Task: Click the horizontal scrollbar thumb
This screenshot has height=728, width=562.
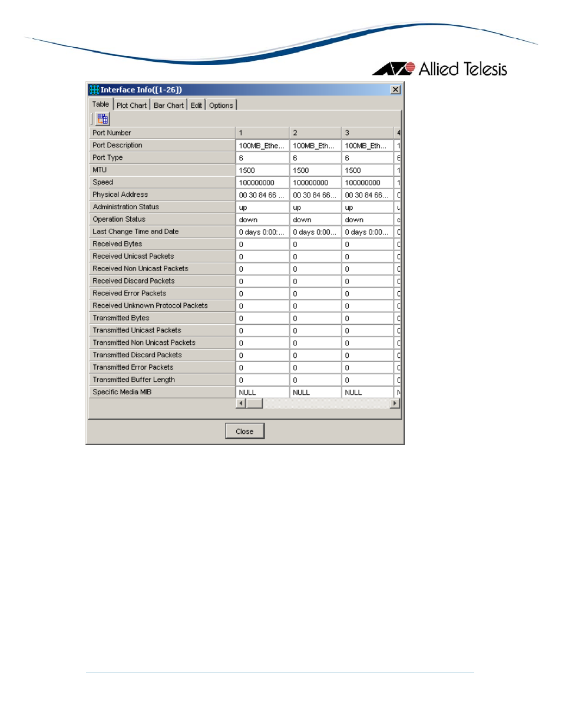Action: click(254, 403)
